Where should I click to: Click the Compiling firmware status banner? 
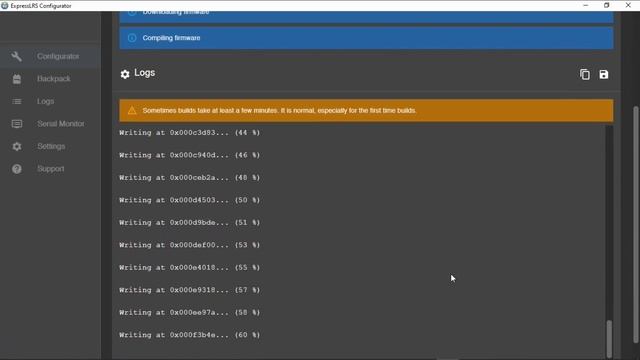click(x=366, y=38)
